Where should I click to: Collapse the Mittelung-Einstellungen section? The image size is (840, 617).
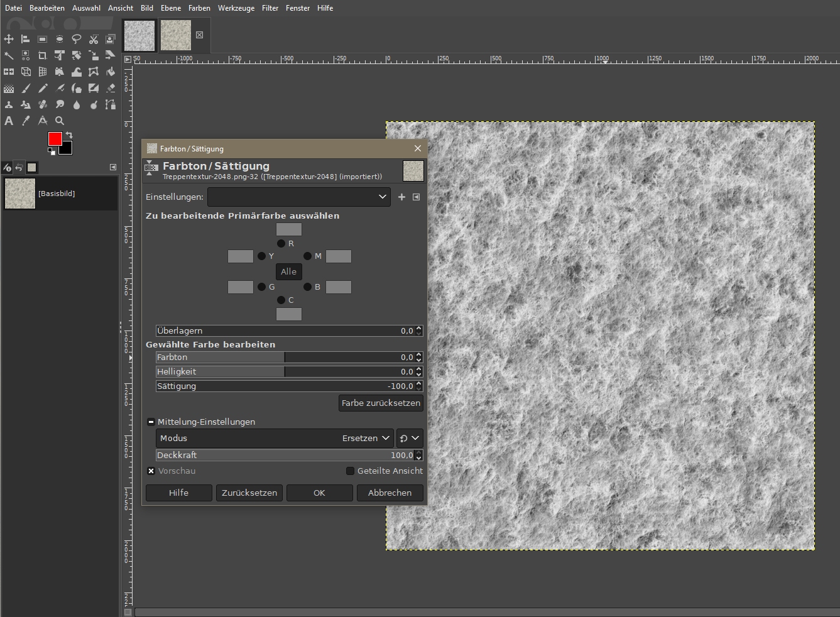click(151, 422)
